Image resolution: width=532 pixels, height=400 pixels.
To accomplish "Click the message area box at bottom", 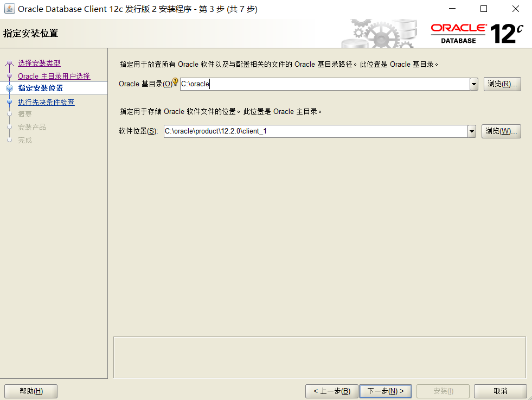I will pos(319,357).
